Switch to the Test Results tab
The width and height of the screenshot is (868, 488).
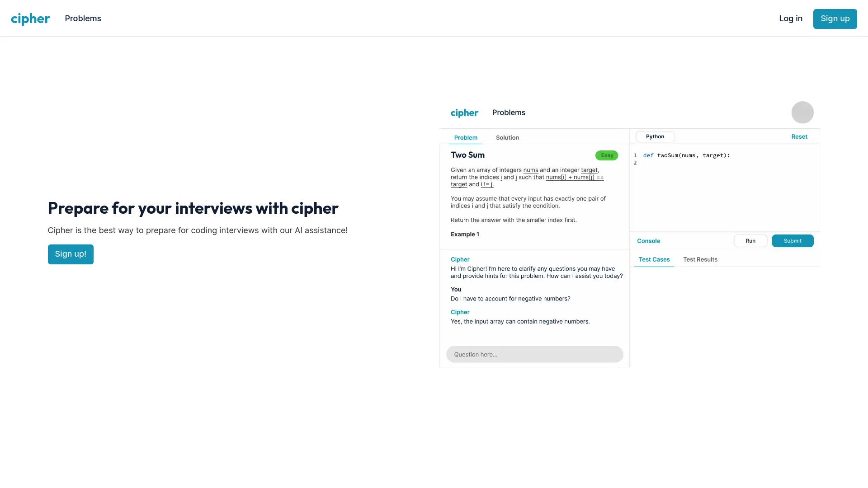click(x=700, y=259)
